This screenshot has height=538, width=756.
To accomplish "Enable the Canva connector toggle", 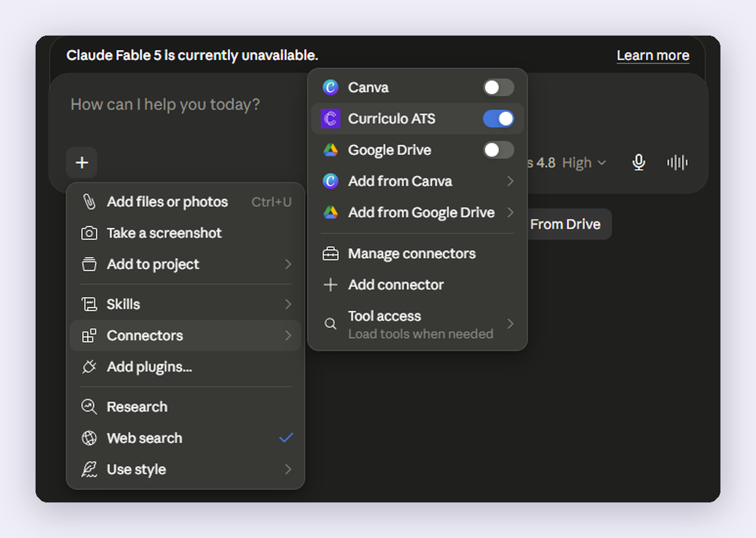I will (x=499, y=88).
